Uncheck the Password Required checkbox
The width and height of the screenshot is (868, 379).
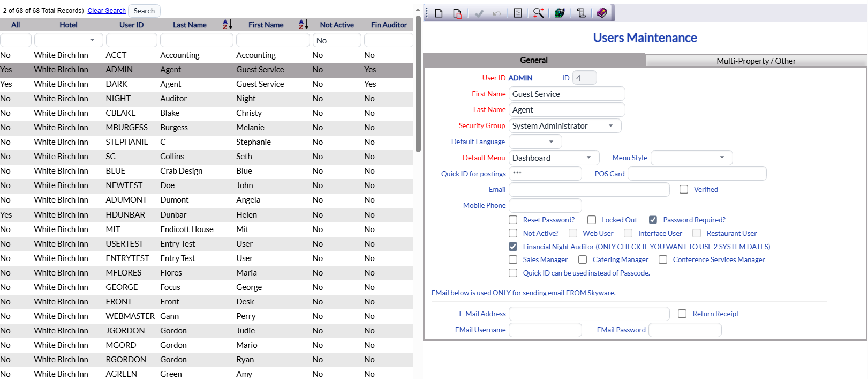point(653,220)
